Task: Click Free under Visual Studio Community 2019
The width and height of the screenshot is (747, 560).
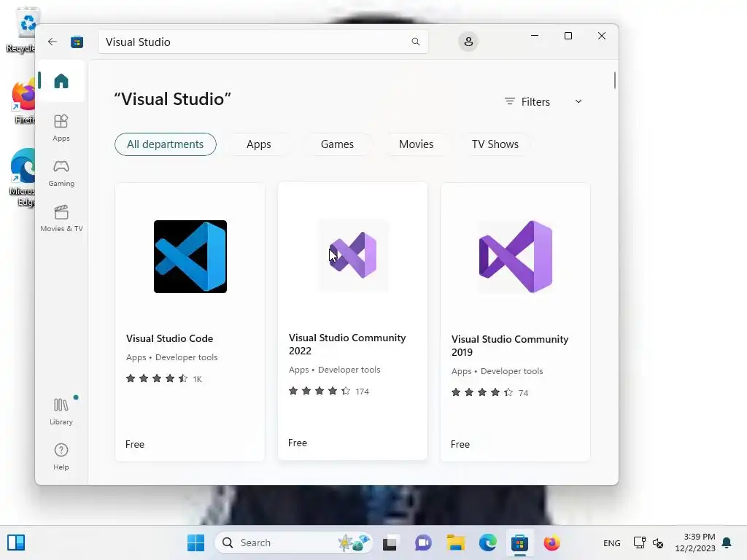Action: click(x=460, y=444)
